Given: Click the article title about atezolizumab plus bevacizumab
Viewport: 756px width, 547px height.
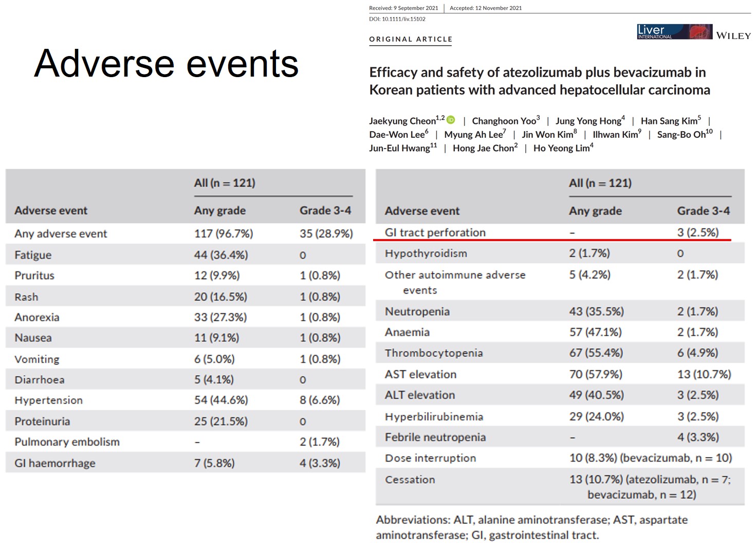Looking at the screenshot, I should [540, 81].
